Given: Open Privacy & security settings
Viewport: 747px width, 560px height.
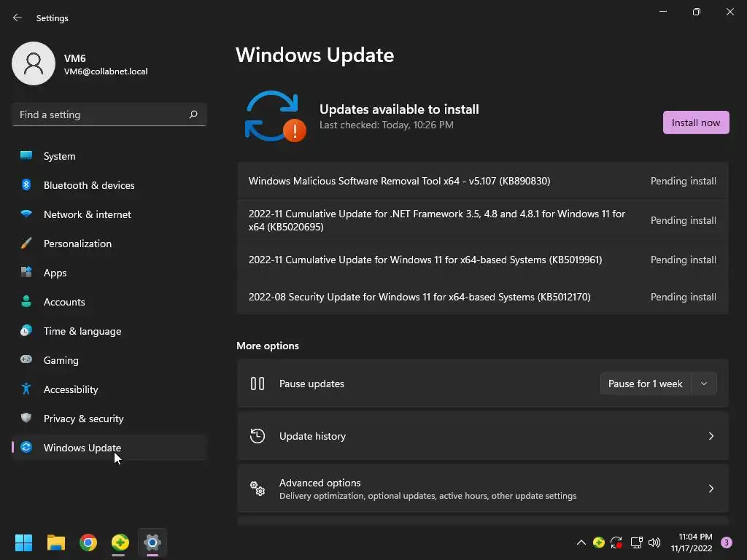Looking at the screenshot, I should click(109, 419).
